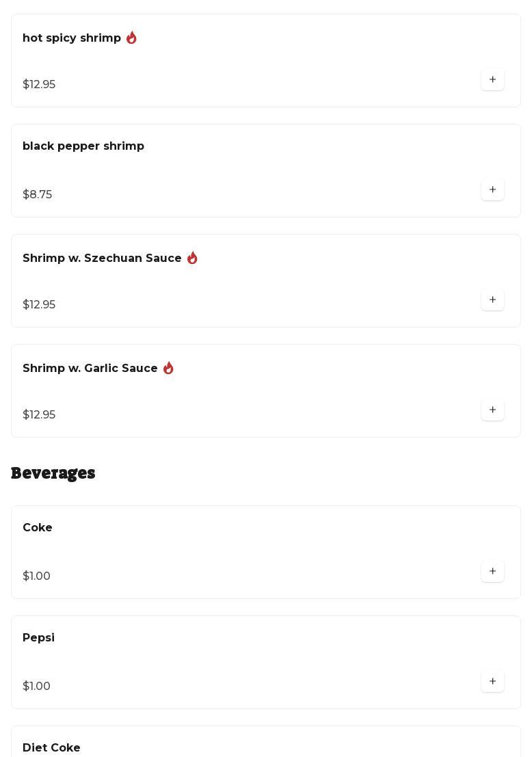Viewport: 532px width, 757px height.
Task: Click flame icon beside Szechuan Sauce shrimp
Action: 192,258
